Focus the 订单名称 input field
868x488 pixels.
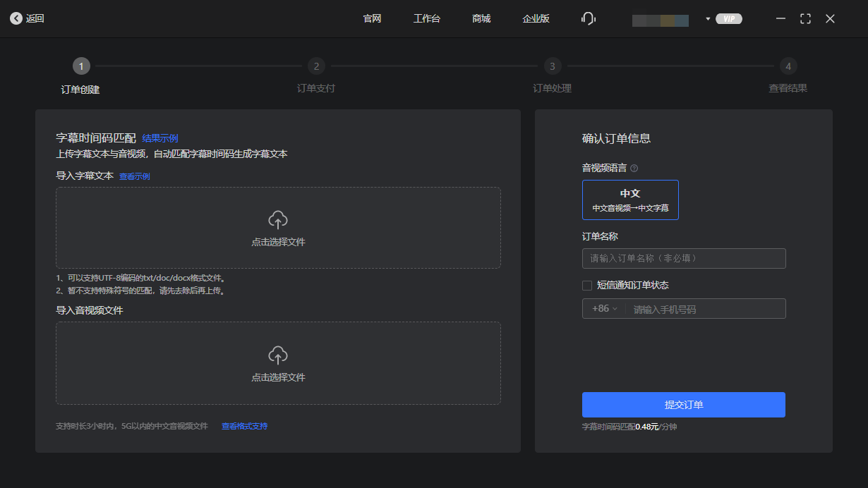684,258
